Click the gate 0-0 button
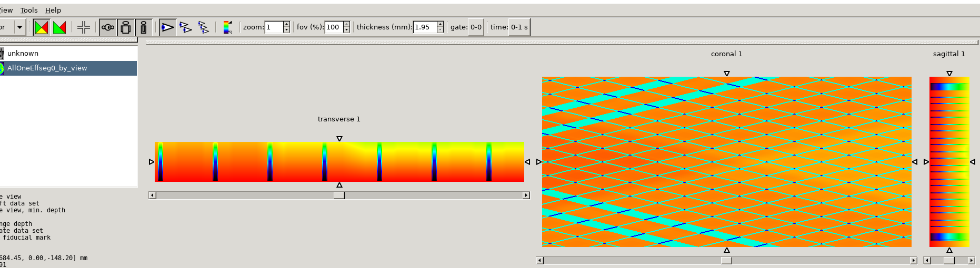 coord(476,27)
